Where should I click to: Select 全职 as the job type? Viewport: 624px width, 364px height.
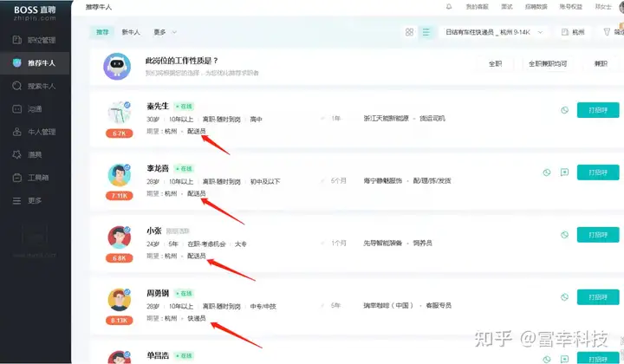(x=496, y=63)
